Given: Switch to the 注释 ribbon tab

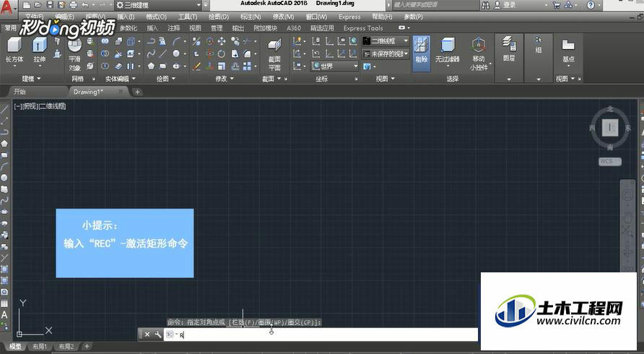Looking at the screenshot, I should [174, 28].
